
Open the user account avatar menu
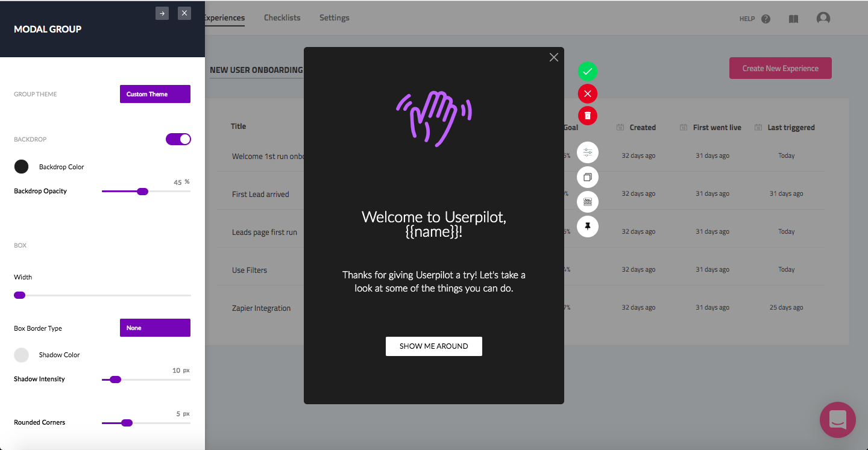[x=823, y=19]
